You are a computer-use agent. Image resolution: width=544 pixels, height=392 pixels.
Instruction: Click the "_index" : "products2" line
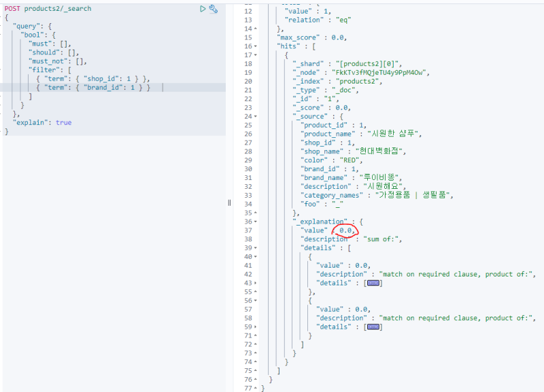point(337,81)
